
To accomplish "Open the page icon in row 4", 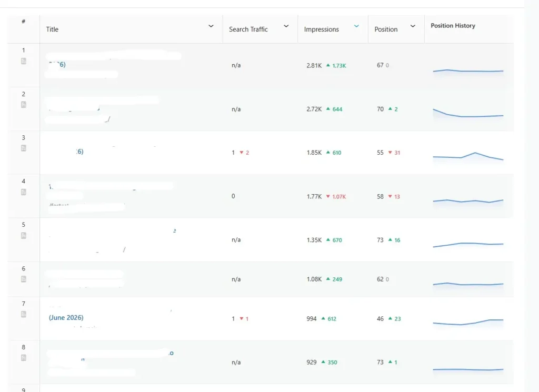I will pos(23,192).
